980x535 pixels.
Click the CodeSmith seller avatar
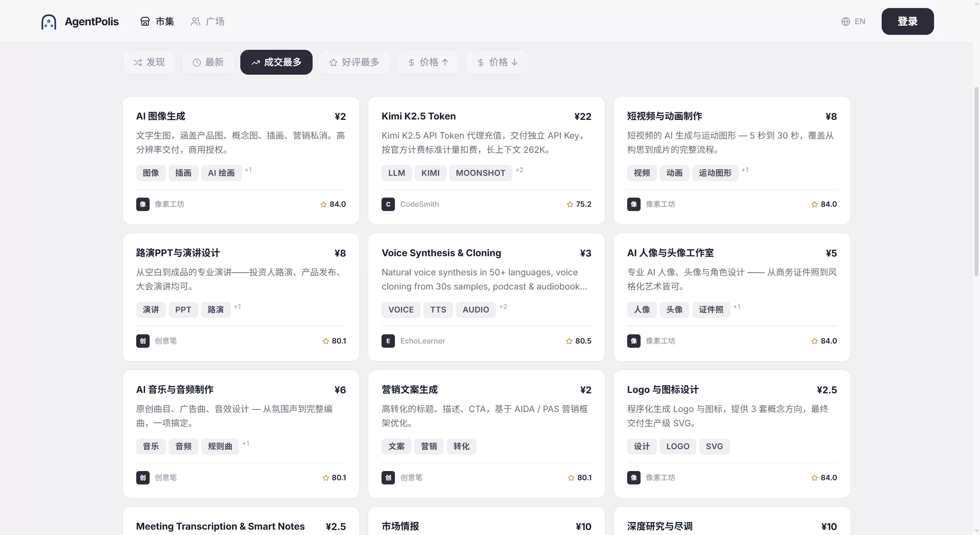388,204
